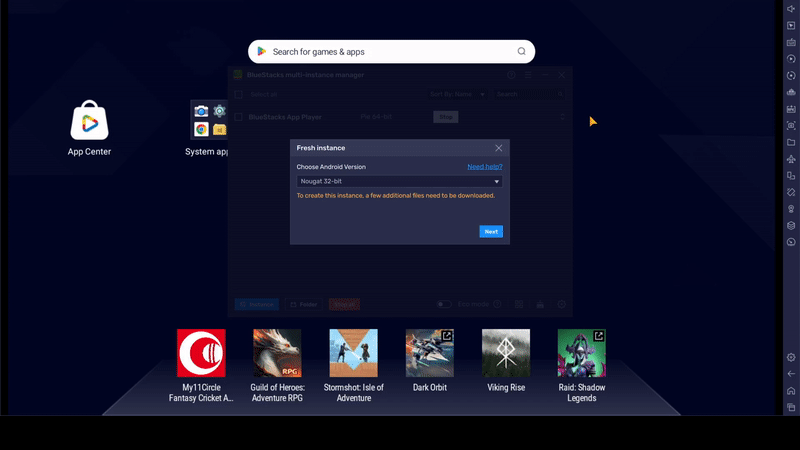
Task: Click the red Stop all button
Action: tap(344, 305)
